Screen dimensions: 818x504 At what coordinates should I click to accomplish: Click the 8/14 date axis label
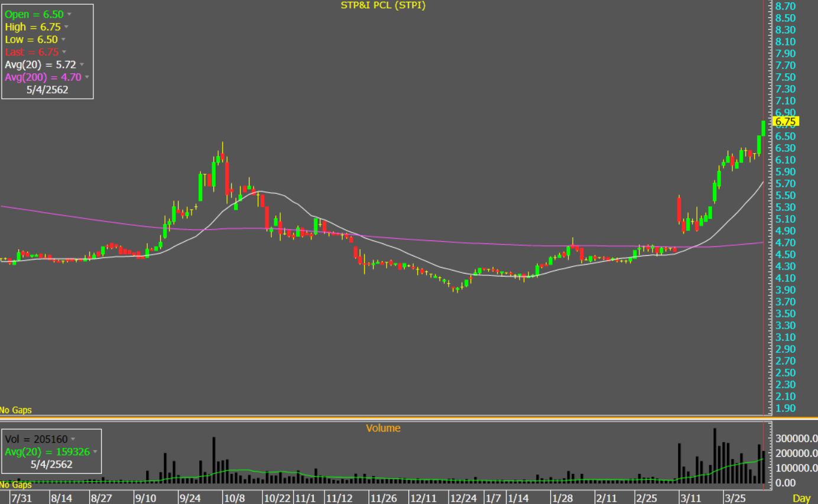(61, 499)
